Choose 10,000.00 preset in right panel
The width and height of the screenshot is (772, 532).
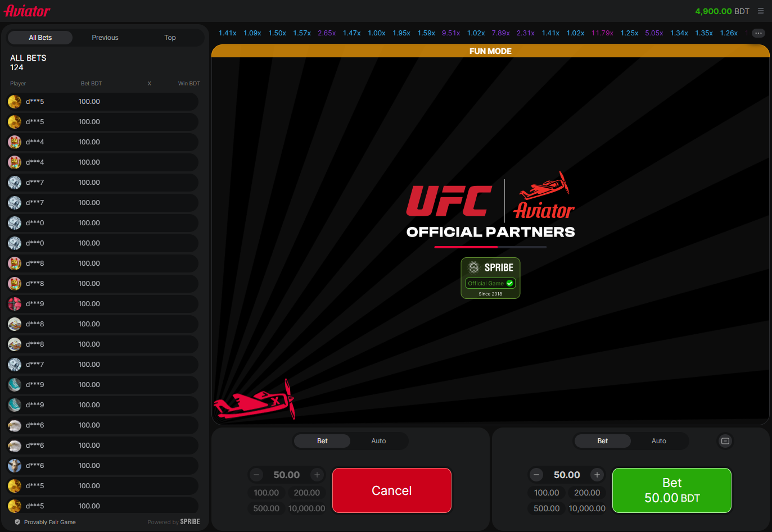click(587, 508)
